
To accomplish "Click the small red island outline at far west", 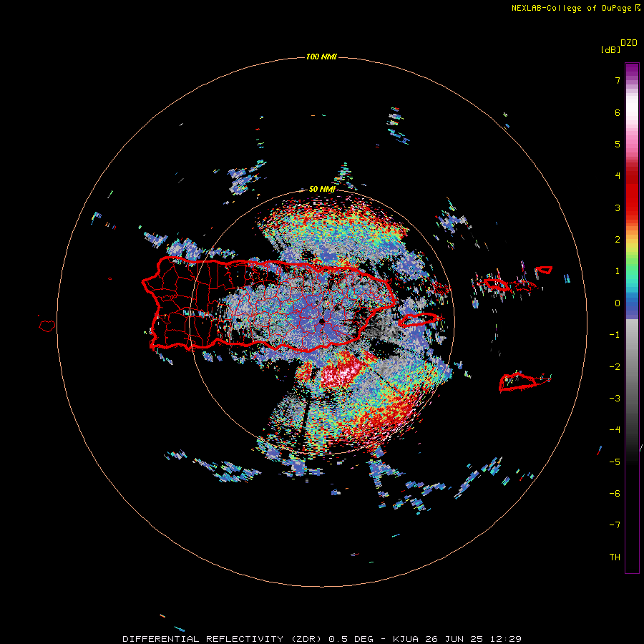I will click(x=47, y=326).
